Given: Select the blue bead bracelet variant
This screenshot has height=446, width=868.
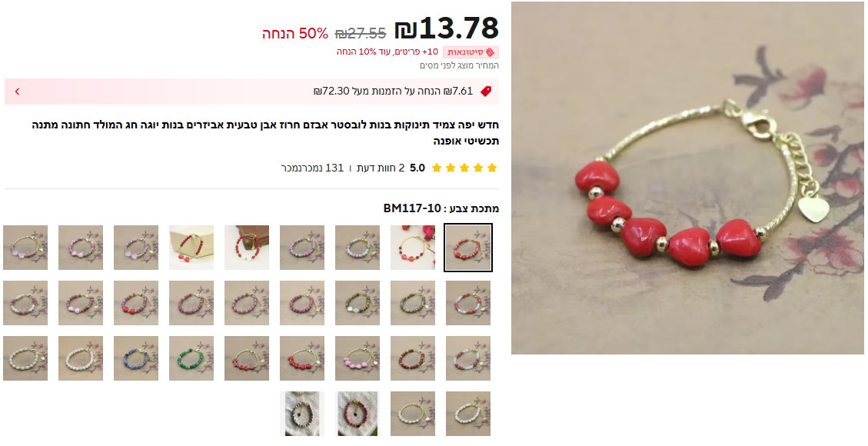Looking at the screenshot, I should click(x=136, y=358).
